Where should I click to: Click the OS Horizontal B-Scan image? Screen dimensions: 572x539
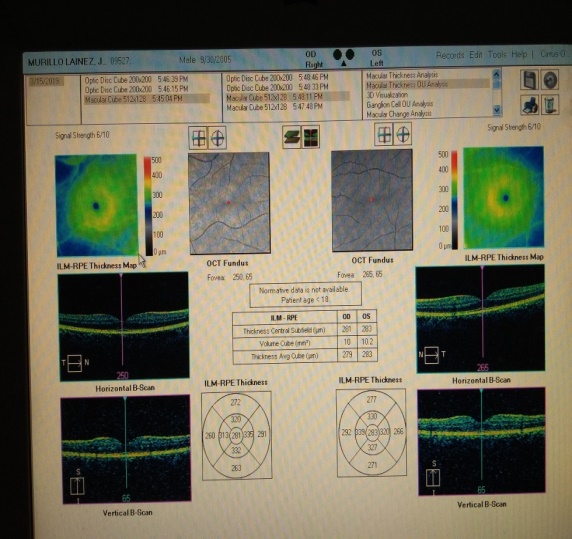(481, 319)
